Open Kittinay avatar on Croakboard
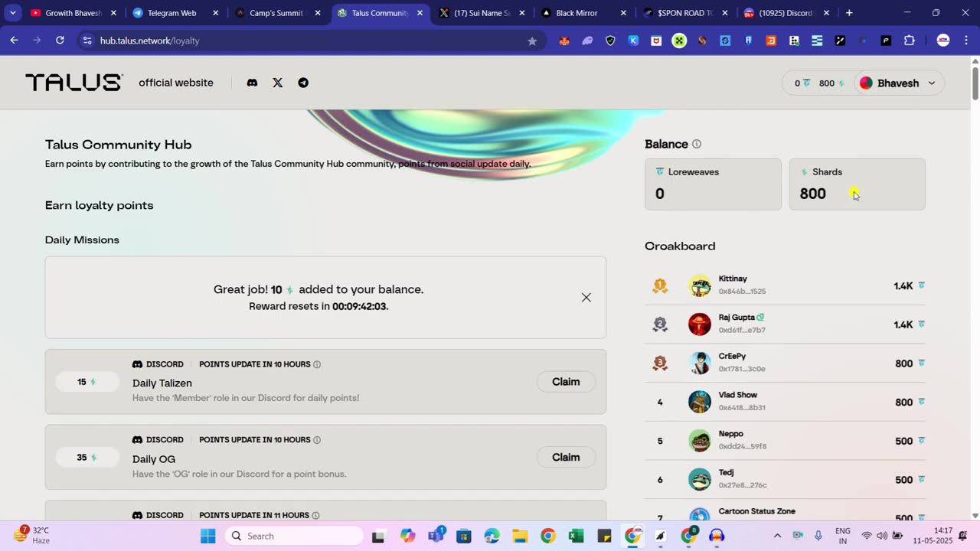This screenshot has width=980, height=551. (700, 285)
